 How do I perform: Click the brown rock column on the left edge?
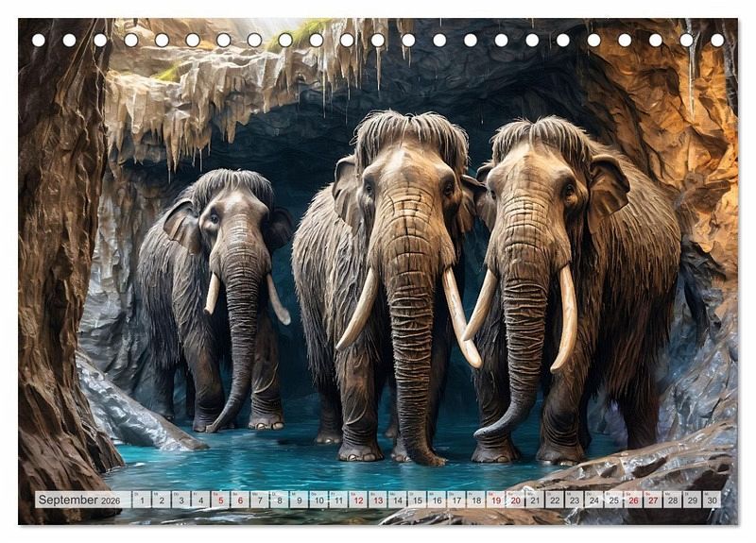coord(57,283)
